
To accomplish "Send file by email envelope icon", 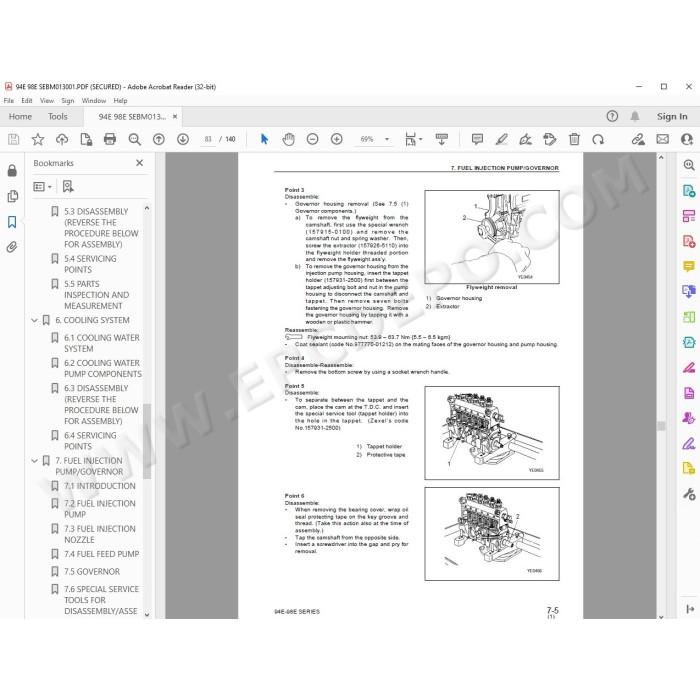I will (662, 139).
